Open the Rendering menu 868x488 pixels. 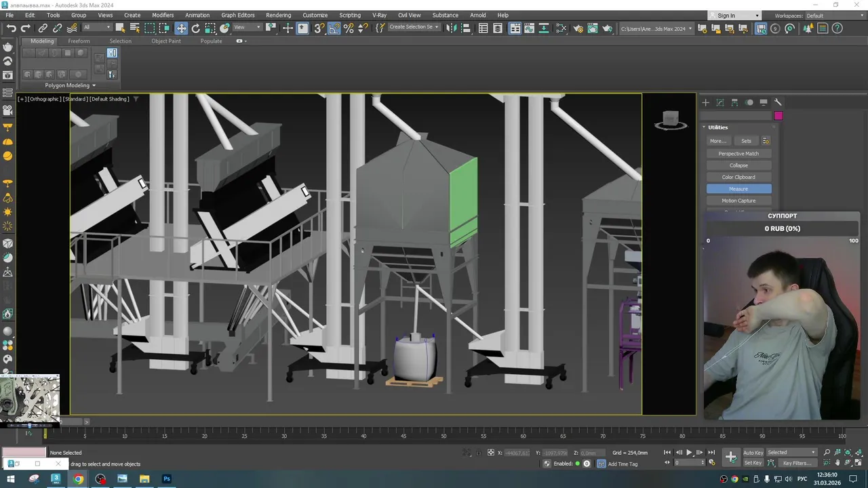click(x=278, y=15)
